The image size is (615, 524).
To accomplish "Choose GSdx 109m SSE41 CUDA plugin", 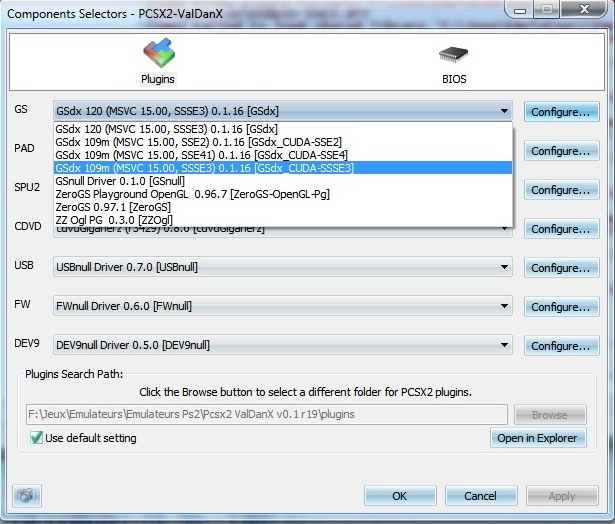I will [x=283, y=155].
